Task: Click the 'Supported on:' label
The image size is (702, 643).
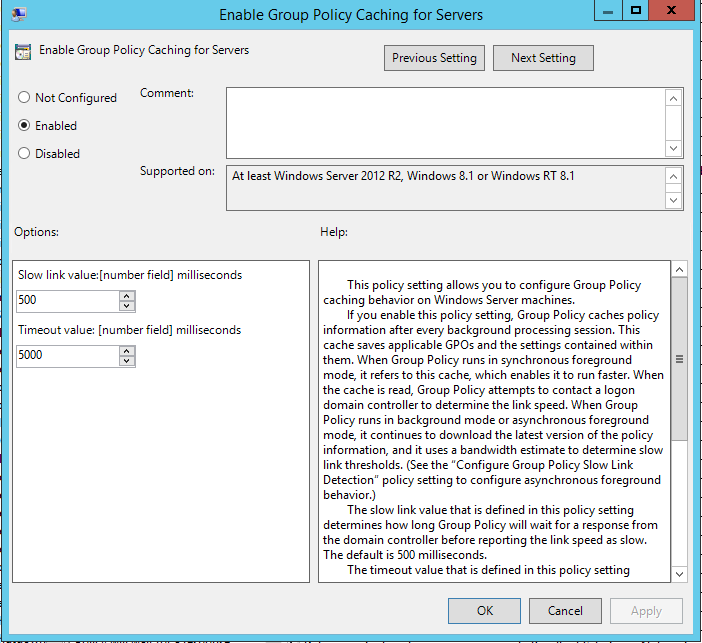Action: (x=177, y=171)
